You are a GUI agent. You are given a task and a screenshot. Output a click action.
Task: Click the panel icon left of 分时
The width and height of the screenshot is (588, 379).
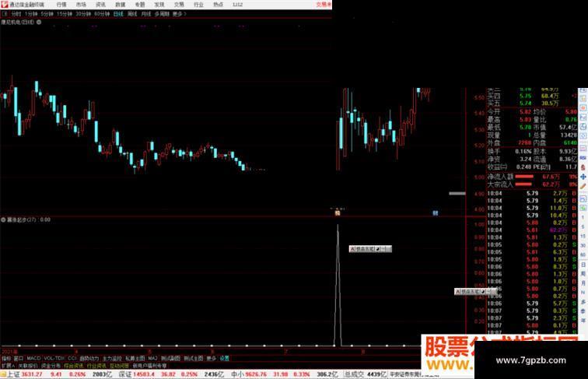(5, 14)
